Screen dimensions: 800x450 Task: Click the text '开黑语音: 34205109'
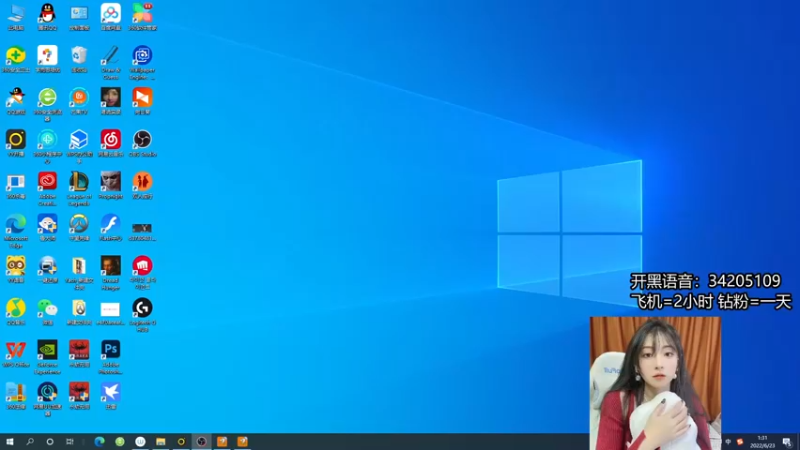pyautogui.click(x=705, y=281)
